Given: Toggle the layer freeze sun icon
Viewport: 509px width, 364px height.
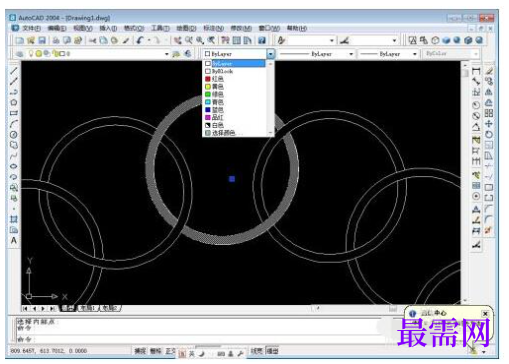Looking at the screenshot, I should 39,53.
